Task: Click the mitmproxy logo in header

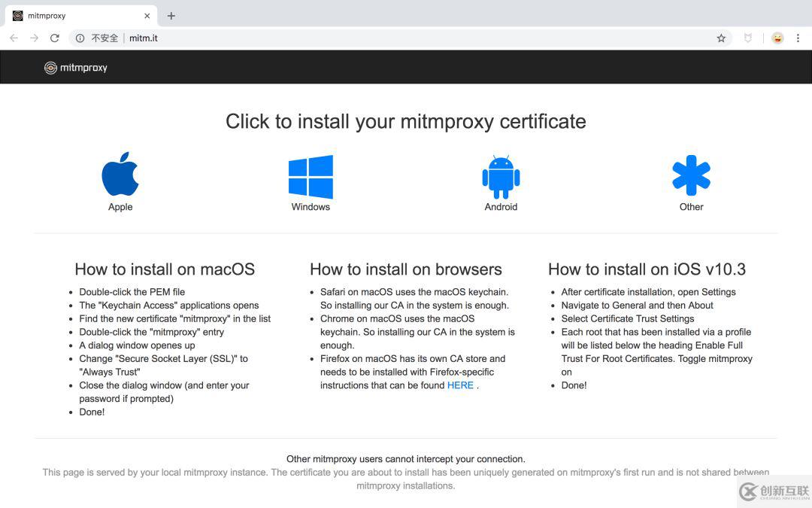Action: (76, 68)
